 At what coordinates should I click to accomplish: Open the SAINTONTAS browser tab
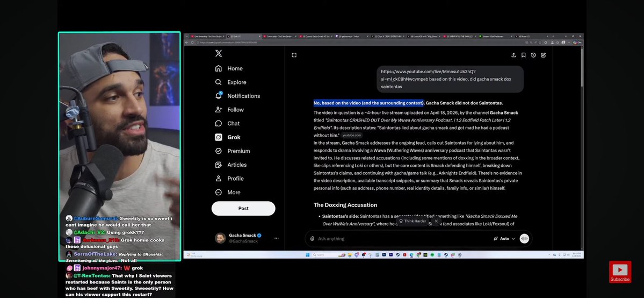point(460,36)
